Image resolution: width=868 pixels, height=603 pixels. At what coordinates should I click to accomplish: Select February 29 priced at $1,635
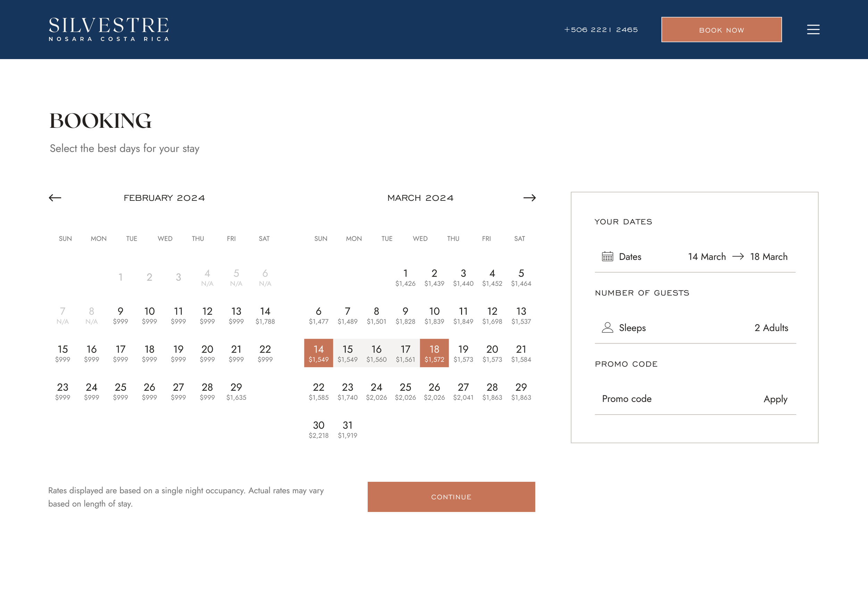tap(236, 391)
